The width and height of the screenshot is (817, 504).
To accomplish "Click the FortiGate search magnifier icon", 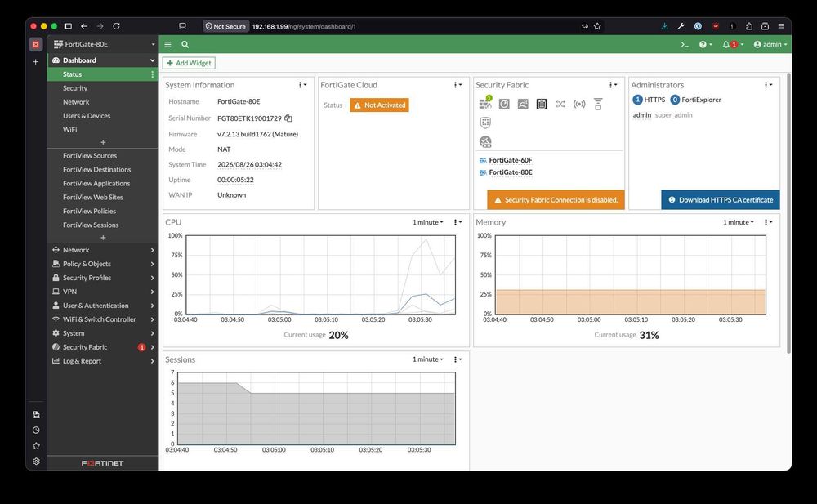I will (185, 45).
